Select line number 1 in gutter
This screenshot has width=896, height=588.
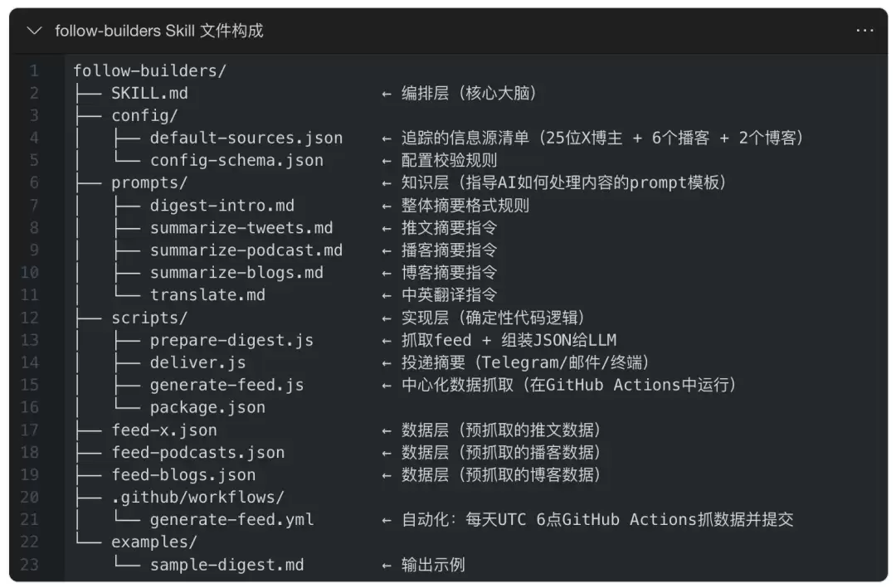click(34, 70)
